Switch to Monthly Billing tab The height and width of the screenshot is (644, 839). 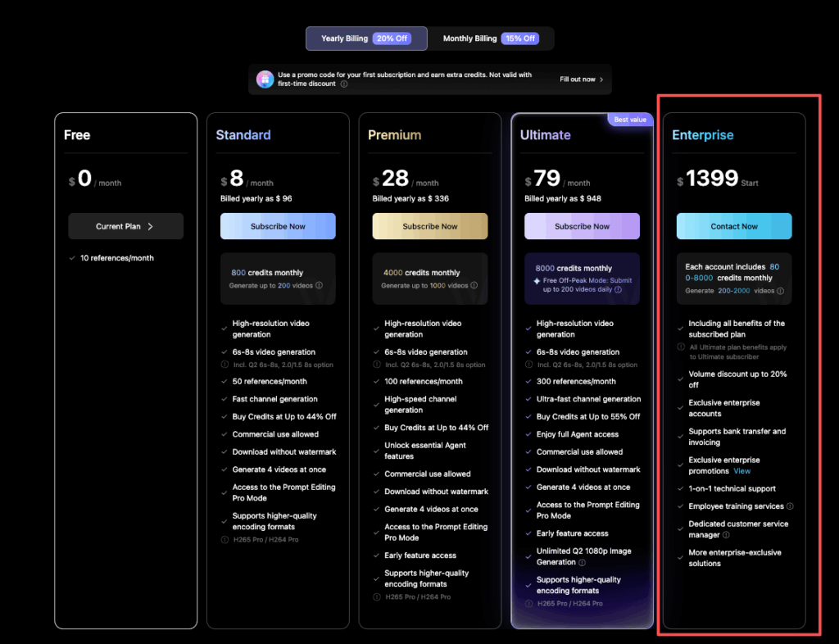491,39
